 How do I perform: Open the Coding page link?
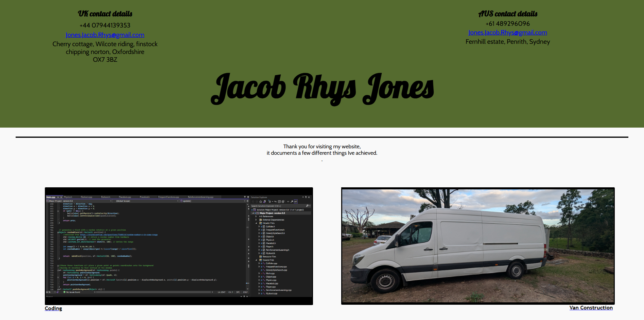[x=53, y=308]
